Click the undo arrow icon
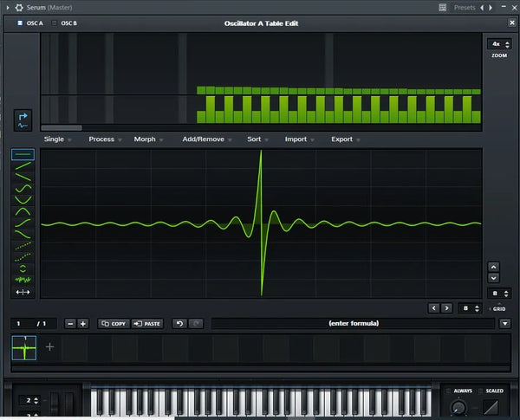520x420 pixels. (179, 323)
